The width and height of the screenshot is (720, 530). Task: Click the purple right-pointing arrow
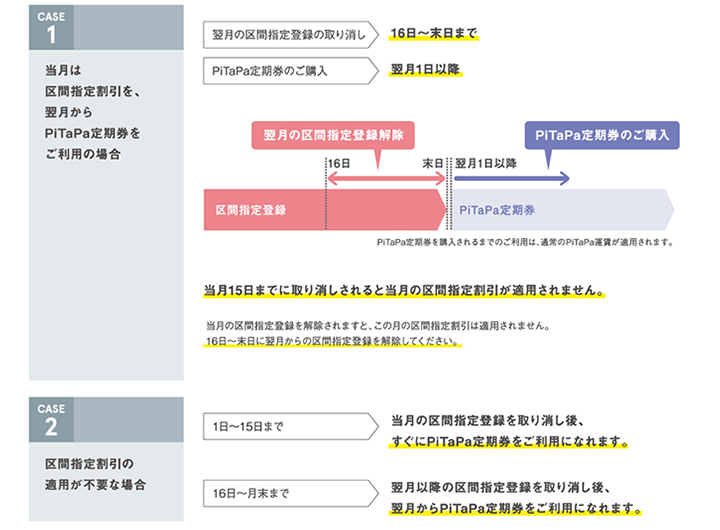(x=512, y=179)
